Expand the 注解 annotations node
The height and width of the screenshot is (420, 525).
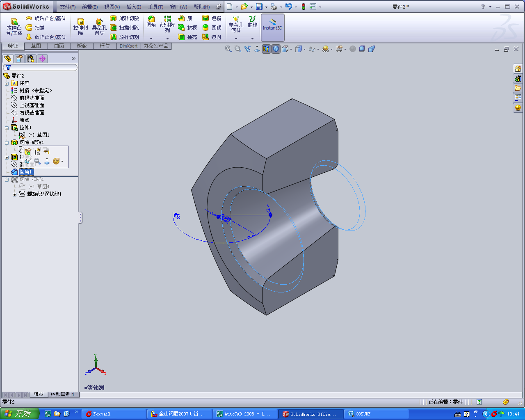(x=7, y=84)
